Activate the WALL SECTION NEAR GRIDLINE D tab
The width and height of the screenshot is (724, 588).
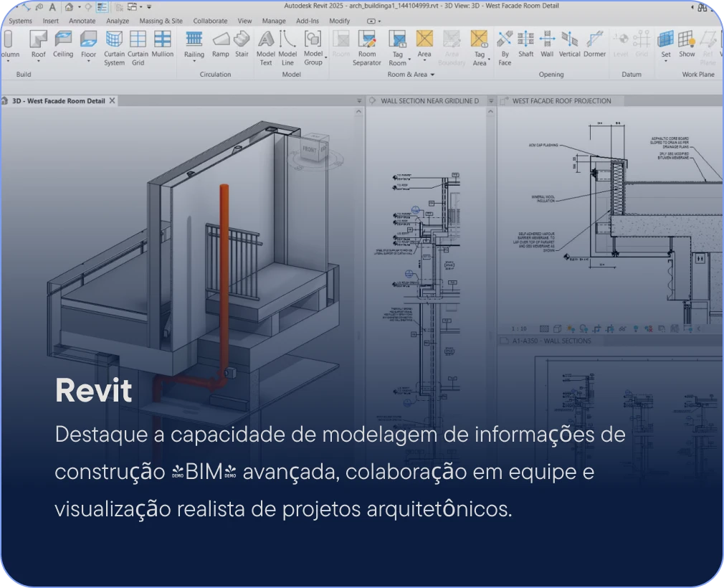coord(430,100)
